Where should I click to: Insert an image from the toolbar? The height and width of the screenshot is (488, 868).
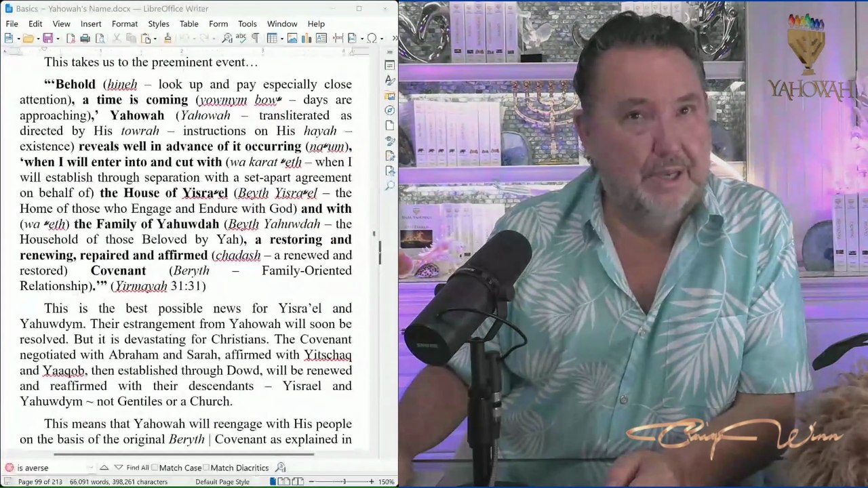pos(292,39)
